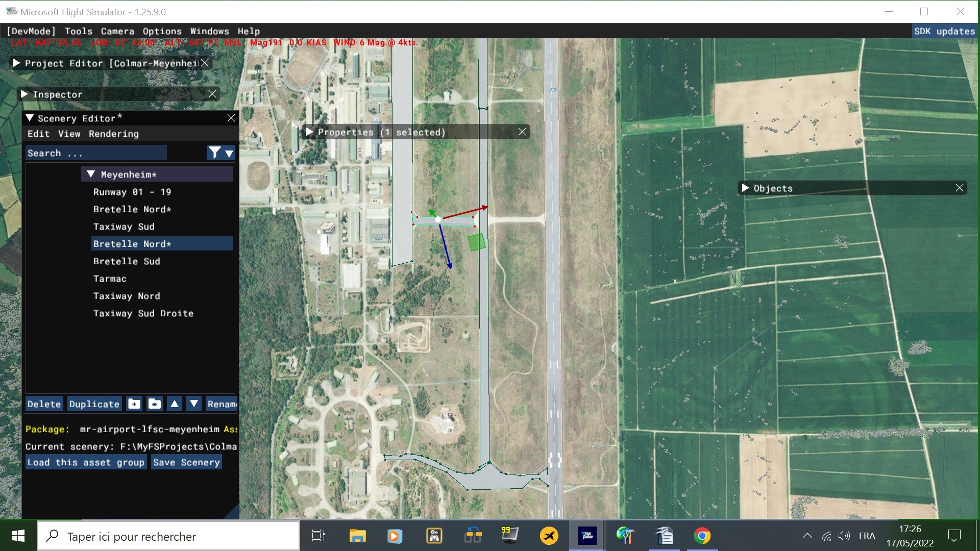Viewport: 980px width, 551px height.
Task: Click the green translation gizmo square
Action: [476, 242]
